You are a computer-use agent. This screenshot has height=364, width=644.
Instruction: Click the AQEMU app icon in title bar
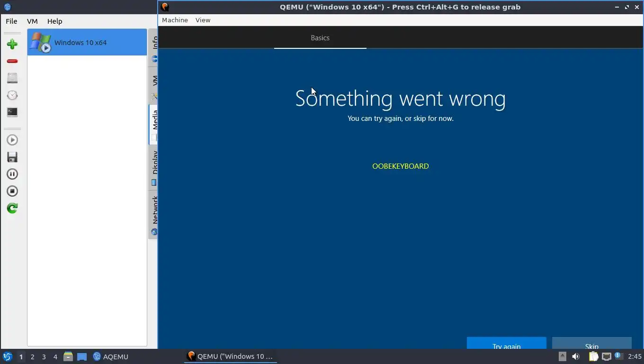[7, 7]
